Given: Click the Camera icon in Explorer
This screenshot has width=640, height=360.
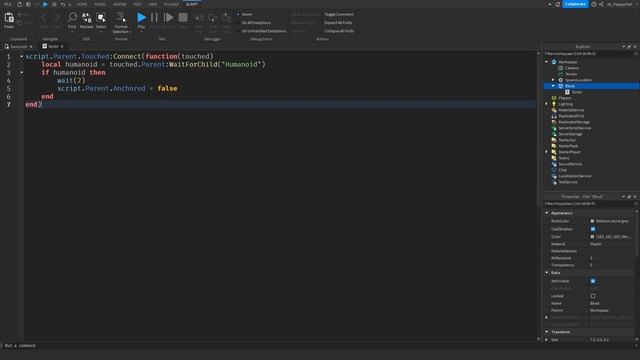Looking at the screenshot, I should pos(560,68).
